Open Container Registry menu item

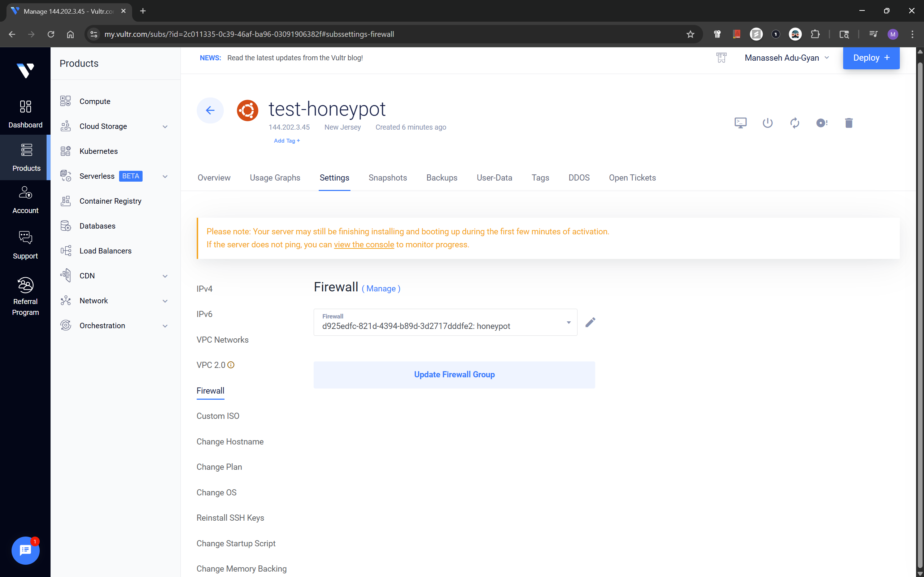[110, 201]
